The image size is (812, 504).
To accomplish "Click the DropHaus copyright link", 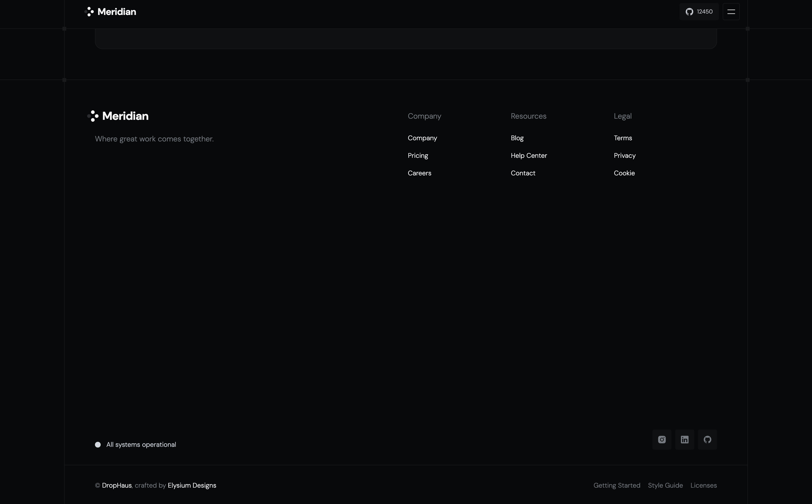I will pos(117,485).
